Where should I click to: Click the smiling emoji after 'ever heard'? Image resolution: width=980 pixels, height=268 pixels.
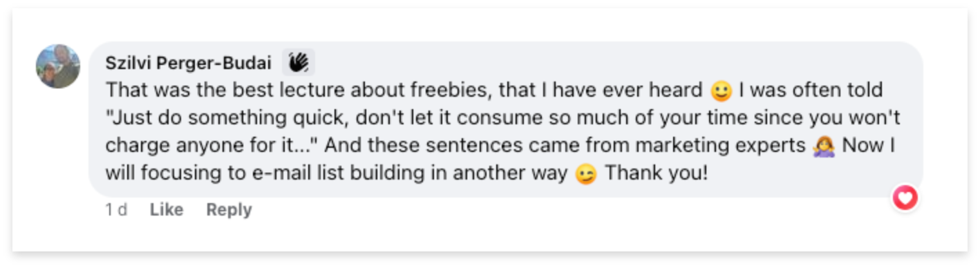pos(721,91)
